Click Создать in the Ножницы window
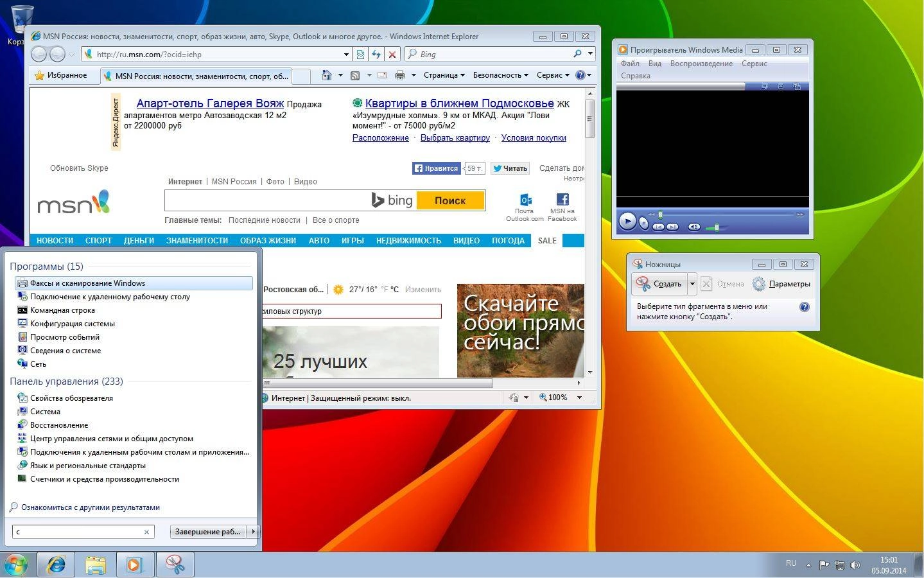 pos(659,283)
